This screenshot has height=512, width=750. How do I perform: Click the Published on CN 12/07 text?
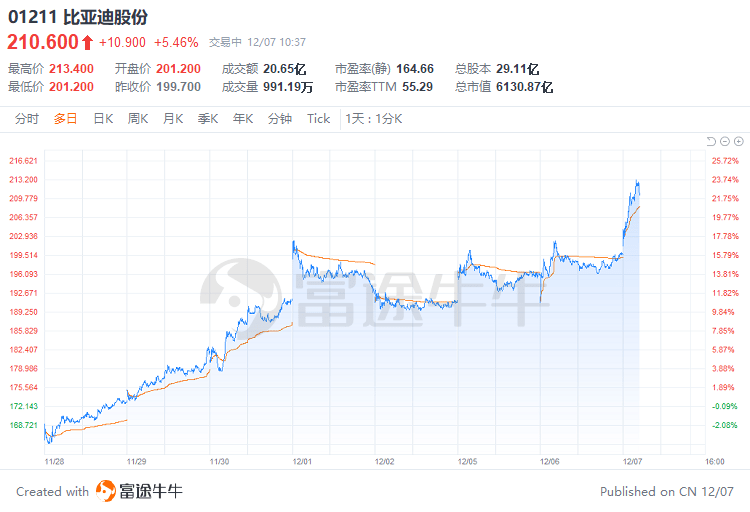pyautogui.click(x=667, y=491)
